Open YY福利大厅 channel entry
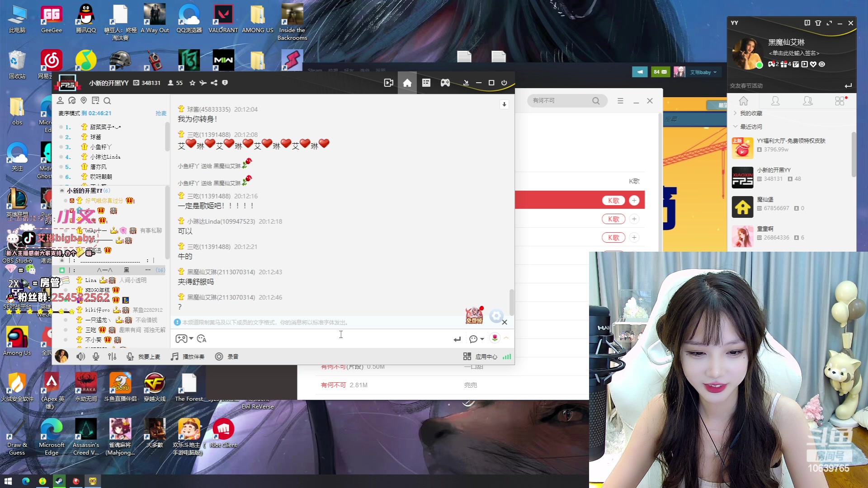Viewport: 868px width, 488px height. tap(790, 148)
